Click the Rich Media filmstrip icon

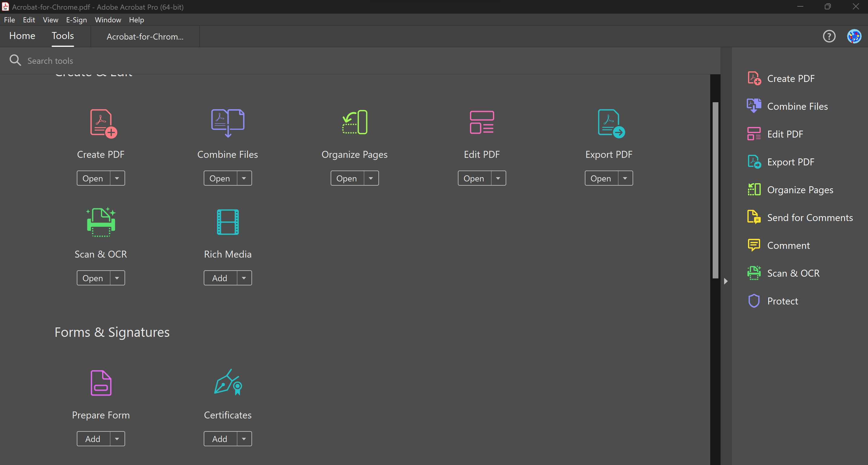click(228, 222)
